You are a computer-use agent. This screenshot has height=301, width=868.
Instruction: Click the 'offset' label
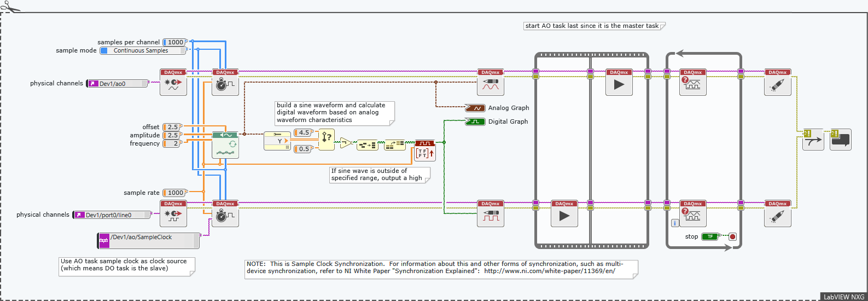click(x=151, y=127)
